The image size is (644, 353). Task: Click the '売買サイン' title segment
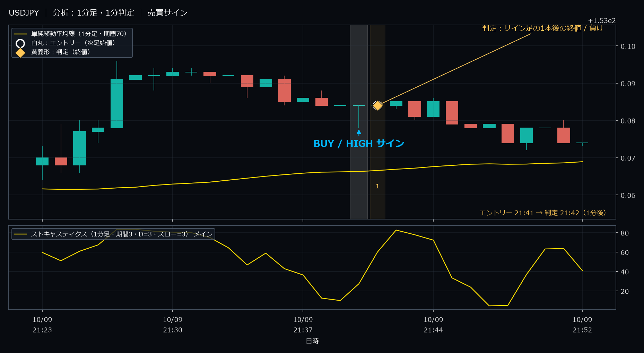coord(167,13)
